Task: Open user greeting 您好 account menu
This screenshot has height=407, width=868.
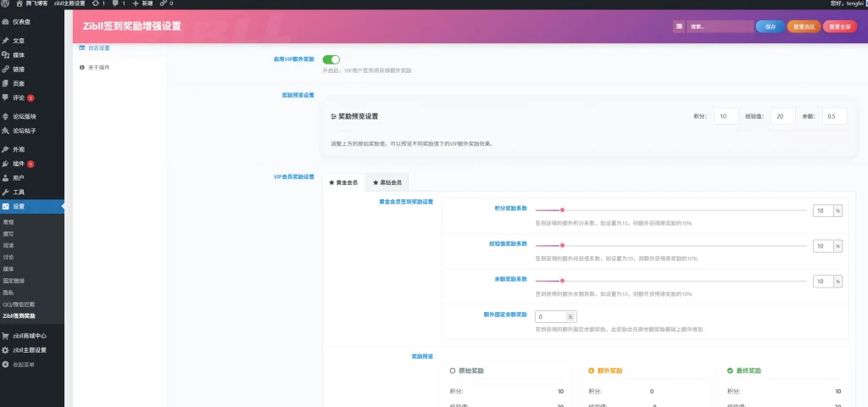Action: (849, 3)
